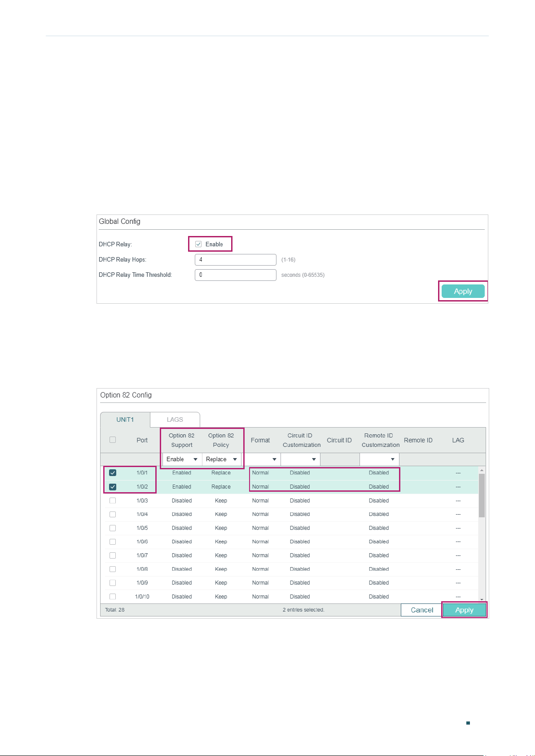
Task: Click 'Keep' policy in row 1/0/5
Action: pyautogui.click(x=221, y=528)
